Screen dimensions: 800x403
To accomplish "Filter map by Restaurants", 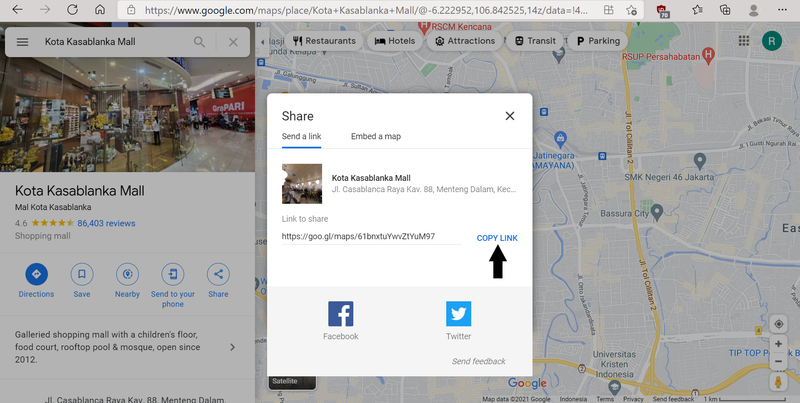I will click(324, 41).
